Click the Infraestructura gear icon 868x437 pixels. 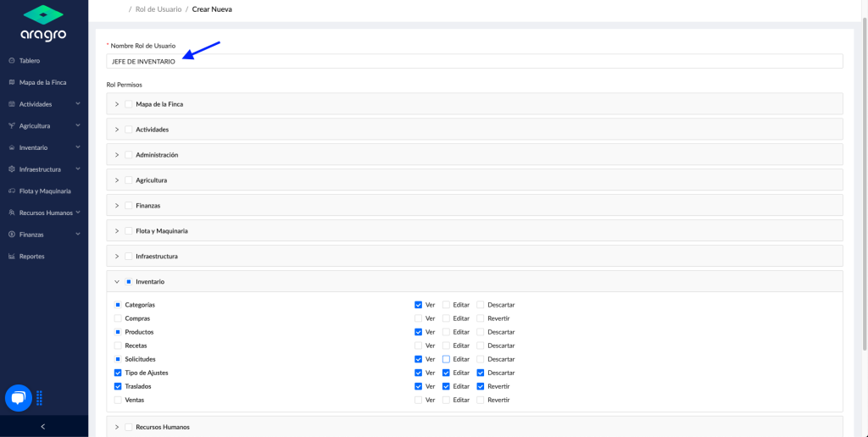[x=12, y=169]
